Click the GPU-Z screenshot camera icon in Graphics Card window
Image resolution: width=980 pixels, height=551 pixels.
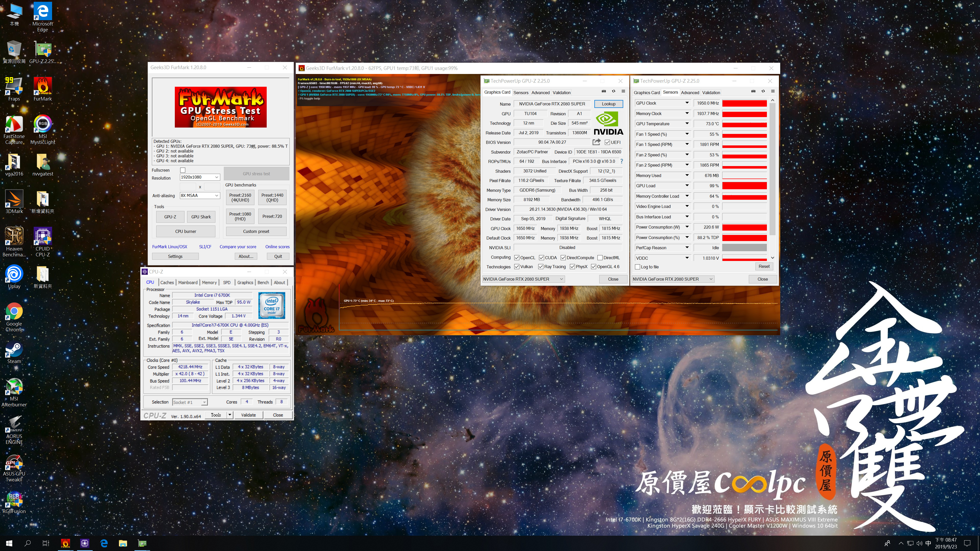point(604,91)
